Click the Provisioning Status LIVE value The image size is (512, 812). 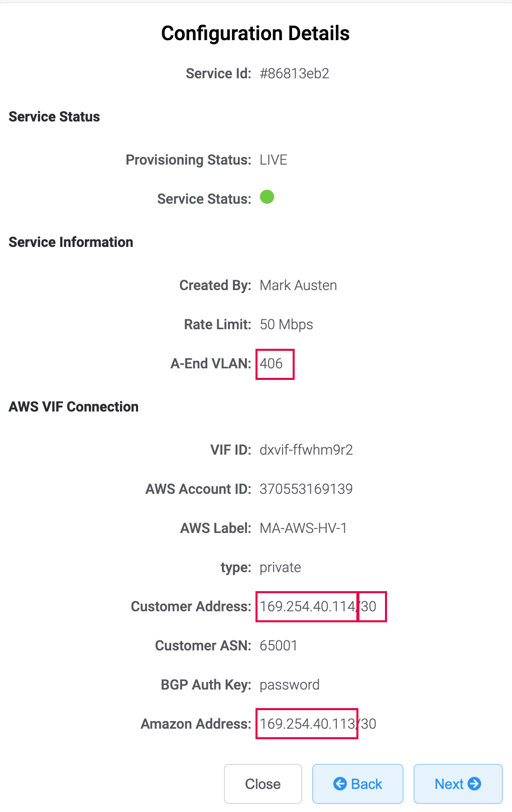coord(273,160)
